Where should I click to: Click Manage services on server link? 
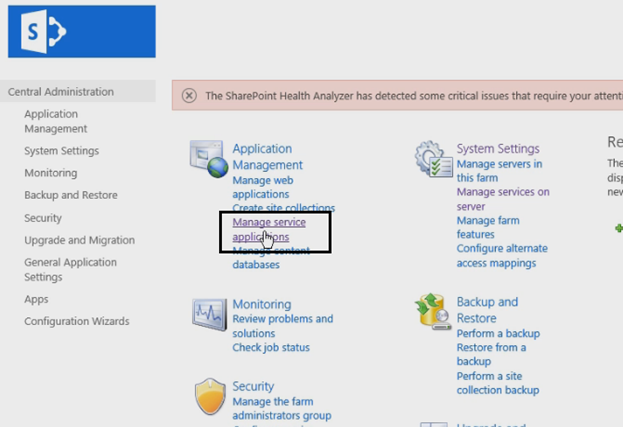pyautogui.click(x=503, y=199)
